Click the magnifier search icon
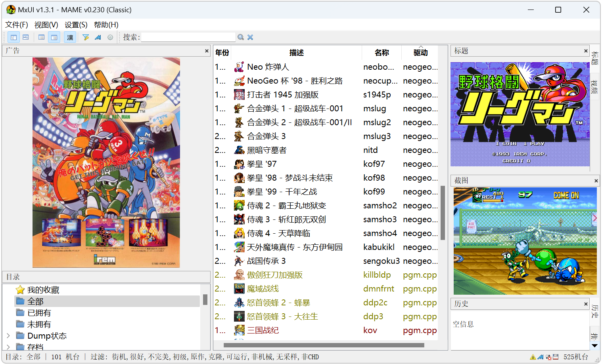 [x=241, y=37]
